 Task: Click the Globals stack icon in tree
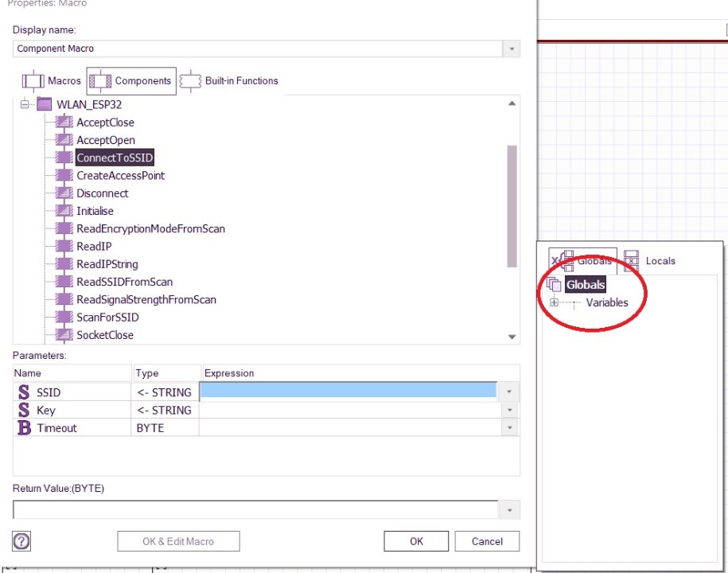(555, 285)
